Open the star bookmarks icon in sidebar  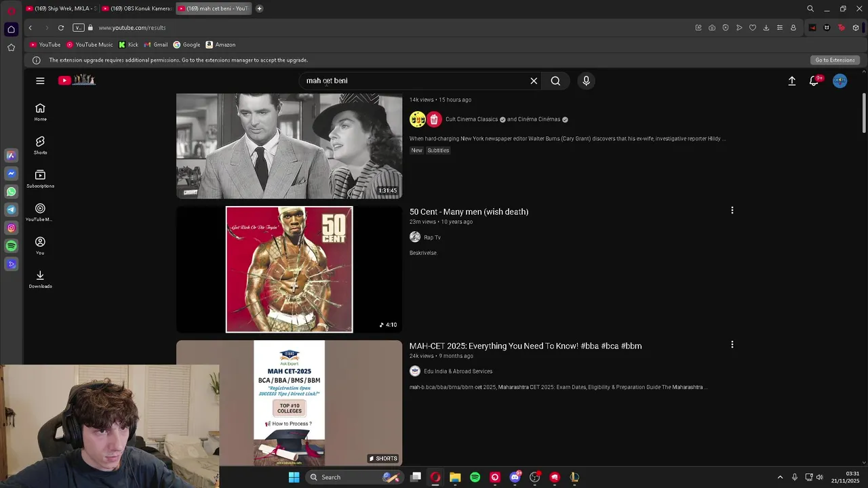(x=11, y=47)
